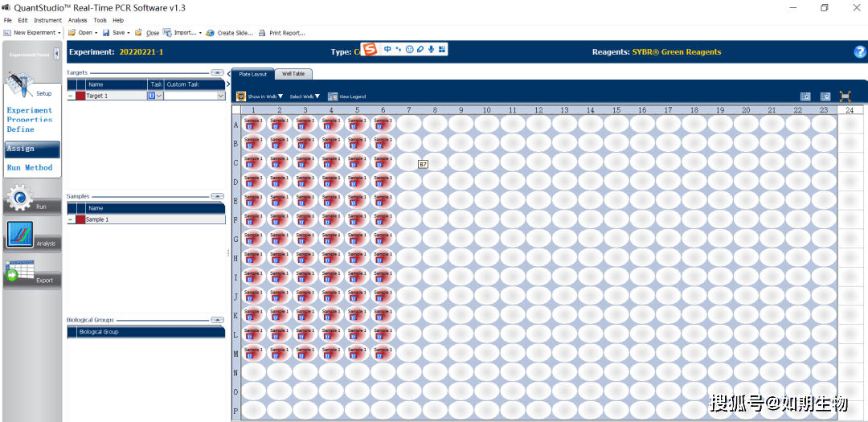Click the orange fit-to-window plate icon
This screenshot has height=422, width=868.
(845, 96)
